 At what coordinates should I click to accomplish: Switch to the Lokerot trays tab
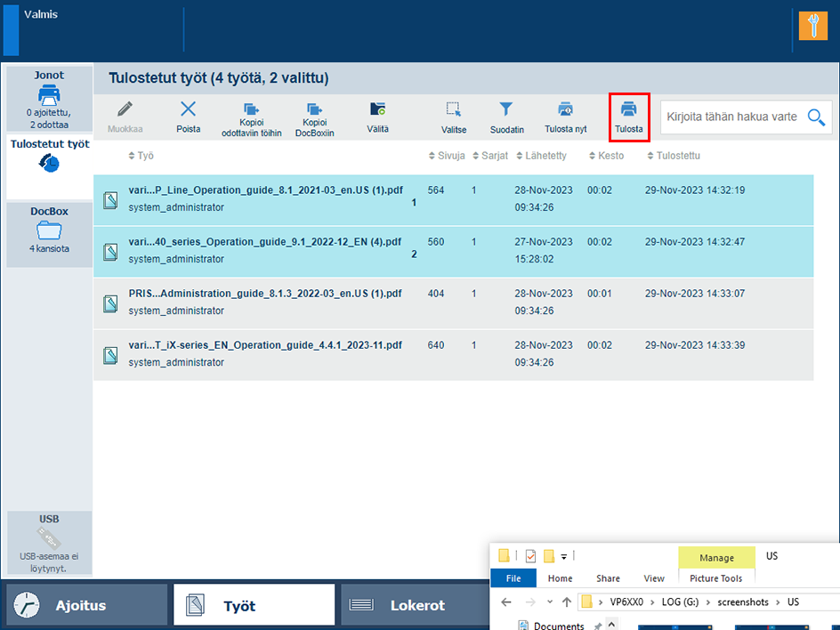pyautogui.click(x=416, y=605)
